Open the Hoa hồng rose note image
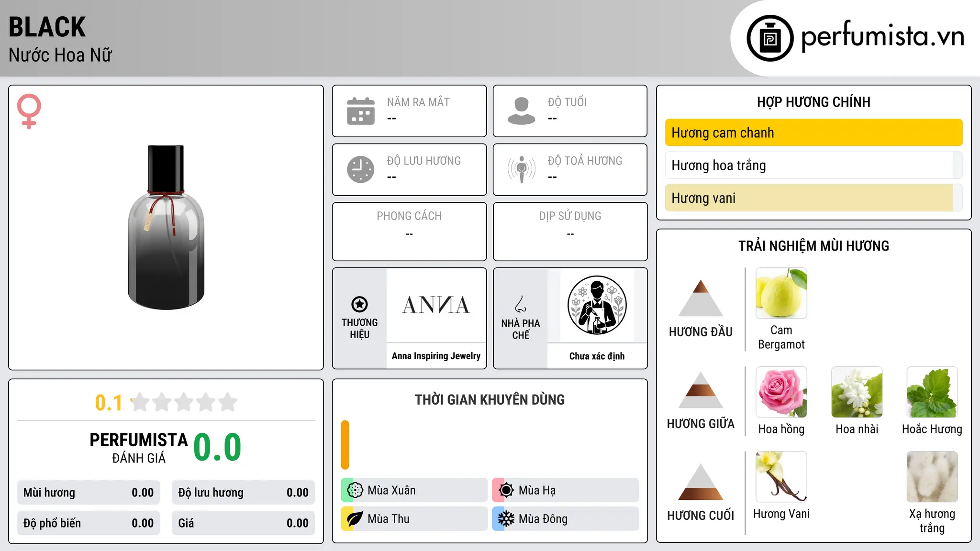 pyautogui.click(x=781, y=392)
